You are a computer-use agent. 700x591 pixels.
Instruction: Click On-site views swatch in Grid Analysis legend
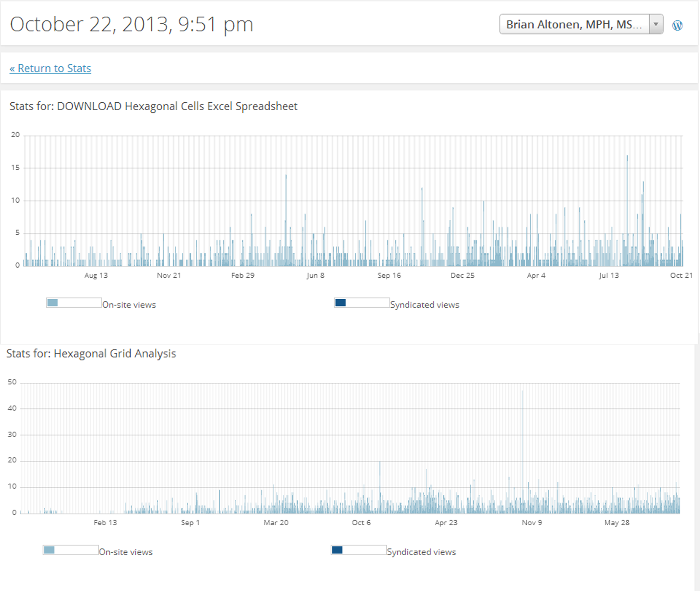pyautogui.click(x=49, y=550)
